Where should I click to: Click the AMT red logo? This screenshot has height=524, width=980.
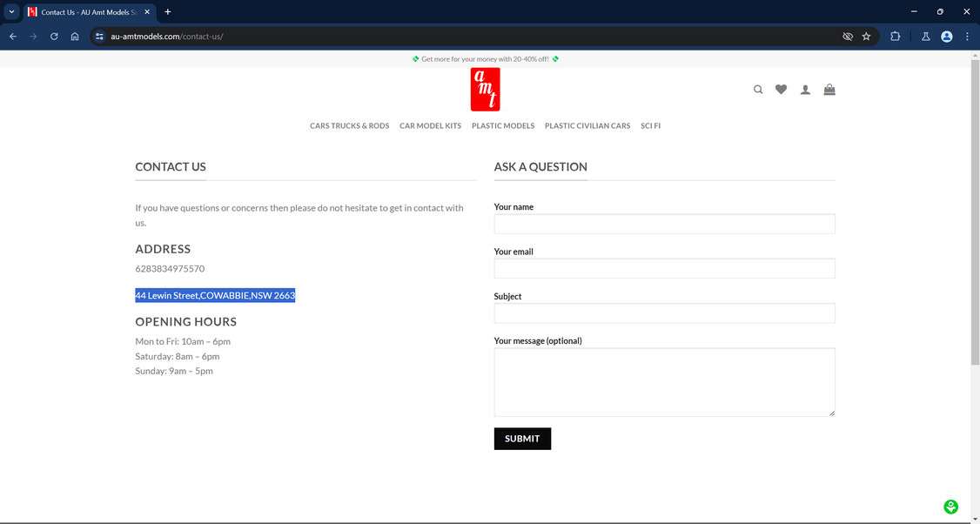point(485,90)
